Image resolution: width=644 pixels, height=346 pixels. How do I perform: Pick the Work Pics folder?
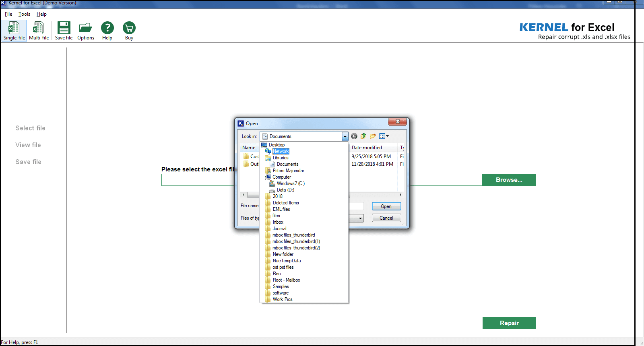[283, 299]
